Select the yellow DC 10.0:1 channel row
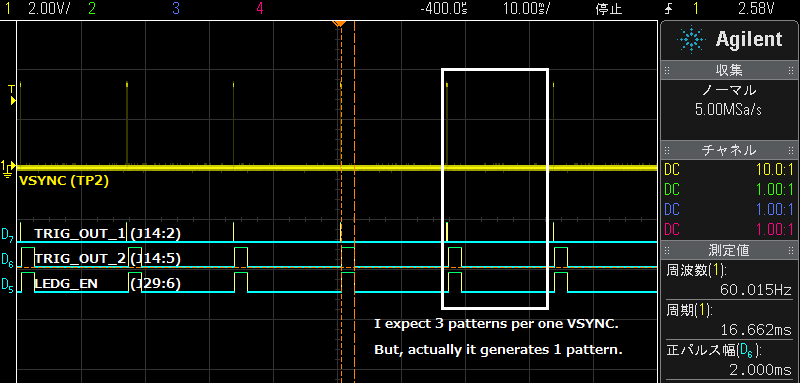Viewport: 800px width, 383px height. pyautogui.click(x=730, y=169)
